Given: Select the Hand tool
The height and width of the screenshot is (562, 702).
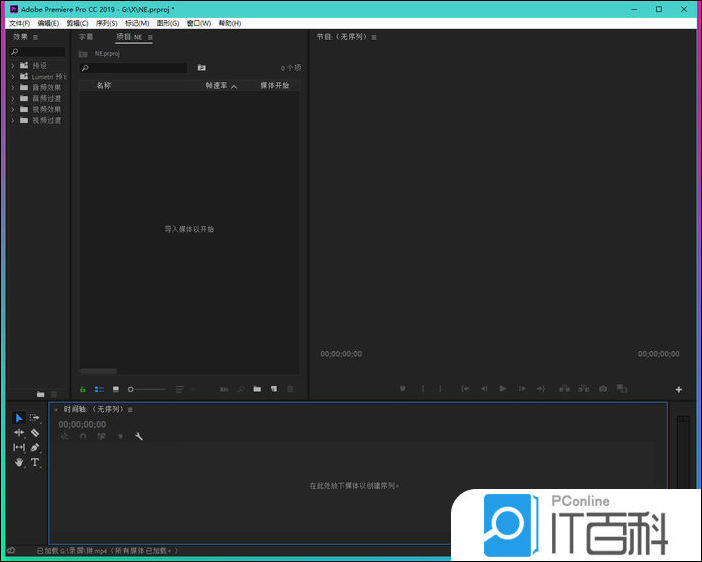Looking at the screenshot, I should coord(19,463).
